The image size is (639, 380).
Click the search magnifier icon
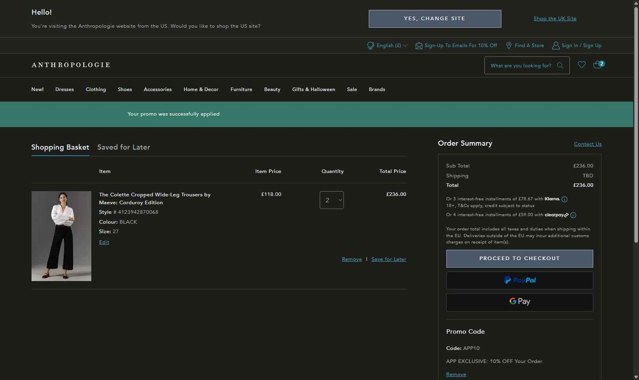(x=560, y=65)
